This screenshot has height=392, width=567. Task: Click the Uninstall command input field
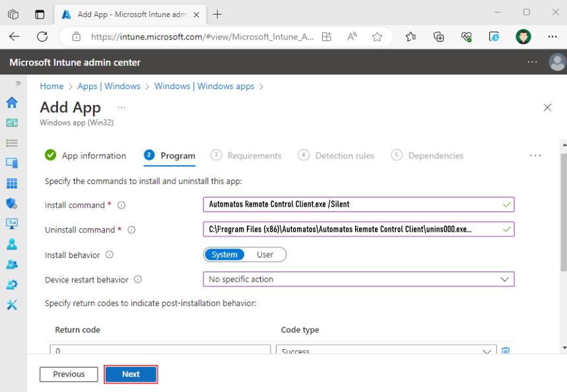[358, 229]
